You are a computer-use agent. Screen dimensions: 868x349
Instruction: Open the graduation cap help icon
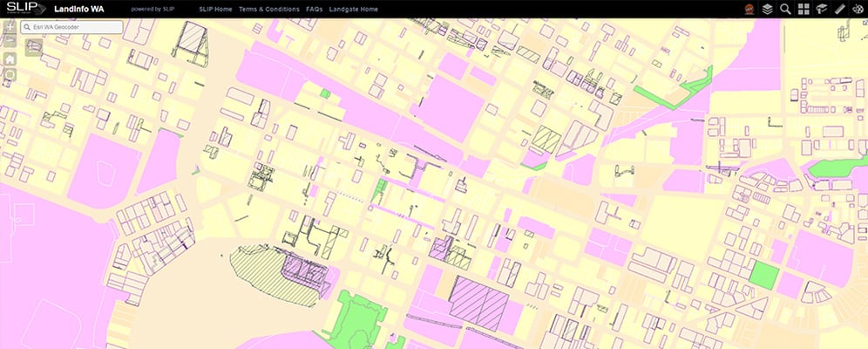(821, 9)
